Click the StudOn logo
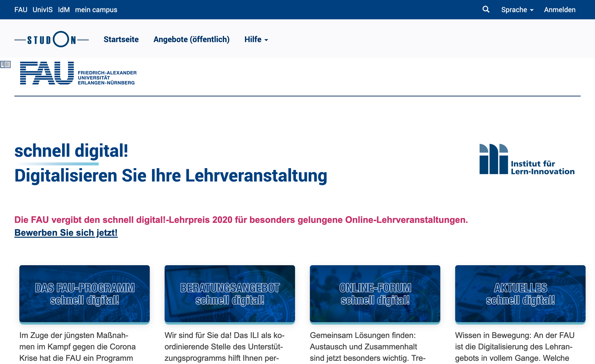Image resolution: width=595 pixels, height=364 pixels. pyautogui.click(x=52, y=39)
